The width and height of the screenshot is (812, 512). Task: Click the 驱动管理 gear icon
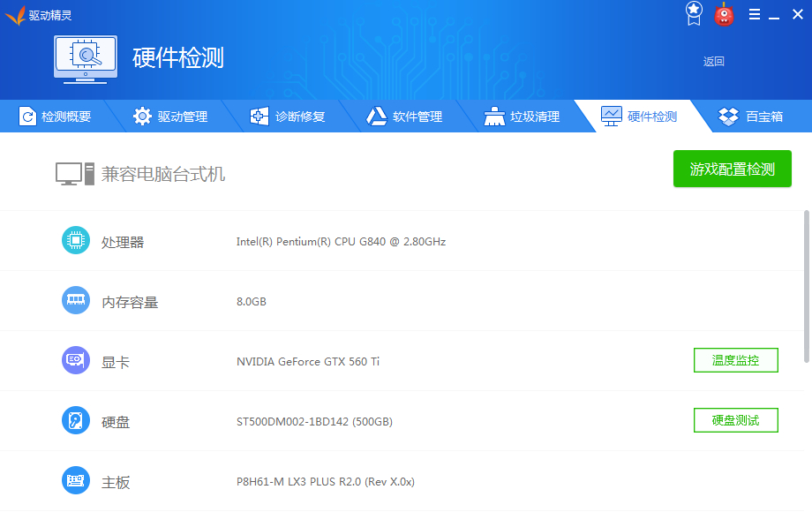(x=142, y=117)
